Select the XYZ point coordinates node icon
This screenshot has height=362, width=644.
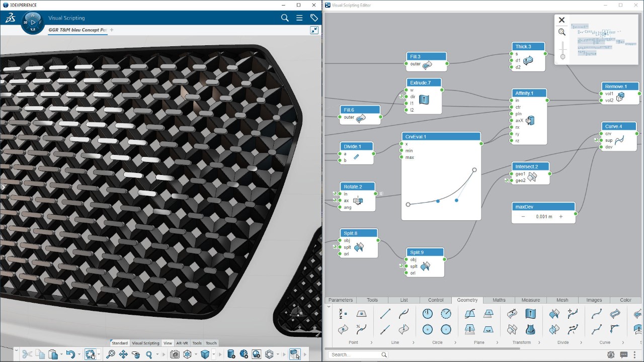[x=343, y=314]
